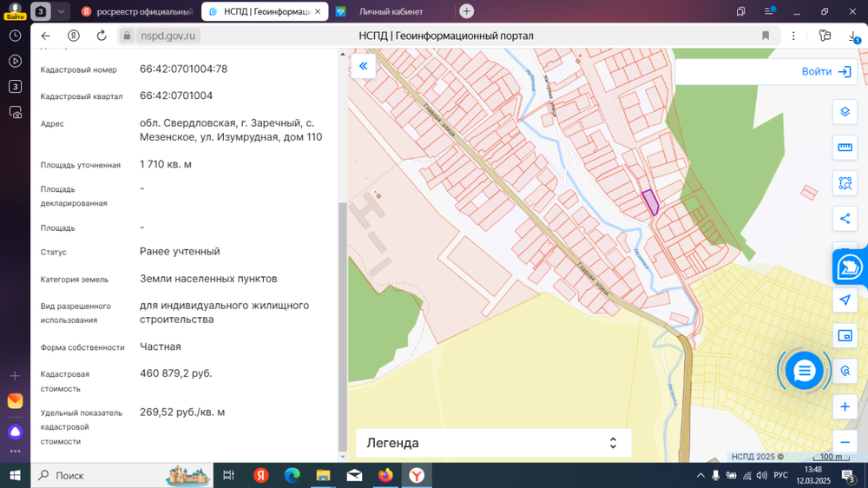Click the nspd.gov.ru address field
This screenshot has width=868, height=488.
168,36
